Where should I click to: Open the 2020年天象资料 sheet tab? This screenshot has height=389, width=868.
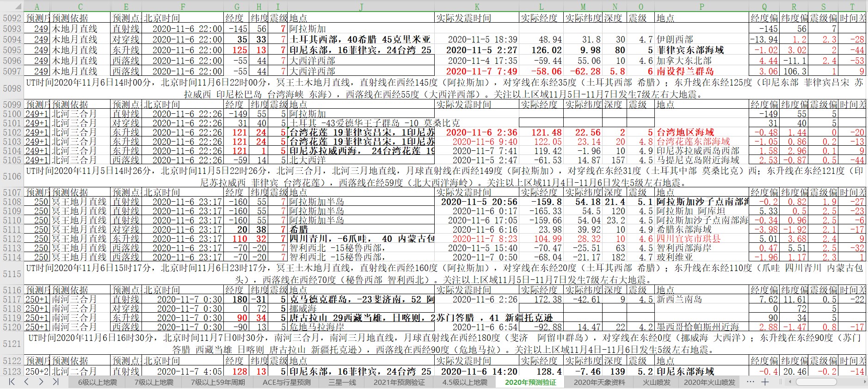click(599, 382)
